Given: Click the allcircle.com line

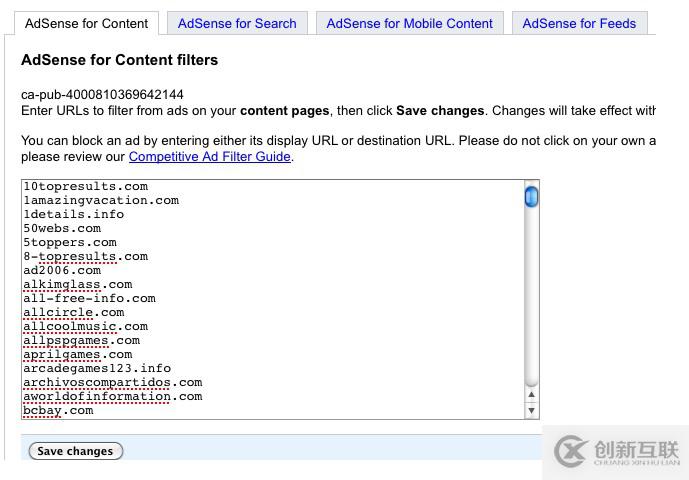Looking at the screenshot, I should [x=74, y=313].
